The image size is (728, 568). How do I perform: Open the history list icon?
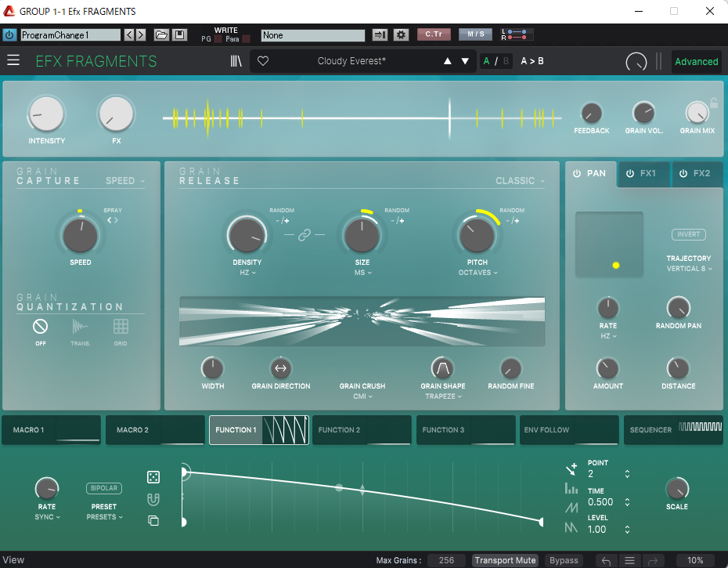pos(629,561)
